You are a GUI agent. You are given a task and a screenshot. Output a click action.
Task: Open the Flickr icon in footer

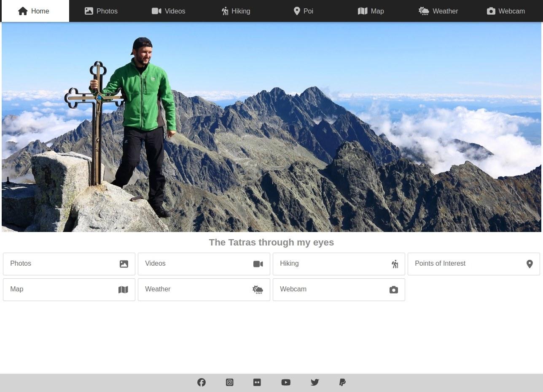(257, 382)
